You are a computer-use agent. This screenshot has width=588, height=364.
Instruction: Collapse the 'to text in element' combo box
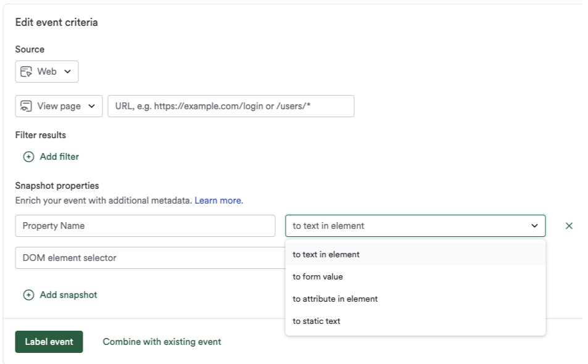point(415,226)
